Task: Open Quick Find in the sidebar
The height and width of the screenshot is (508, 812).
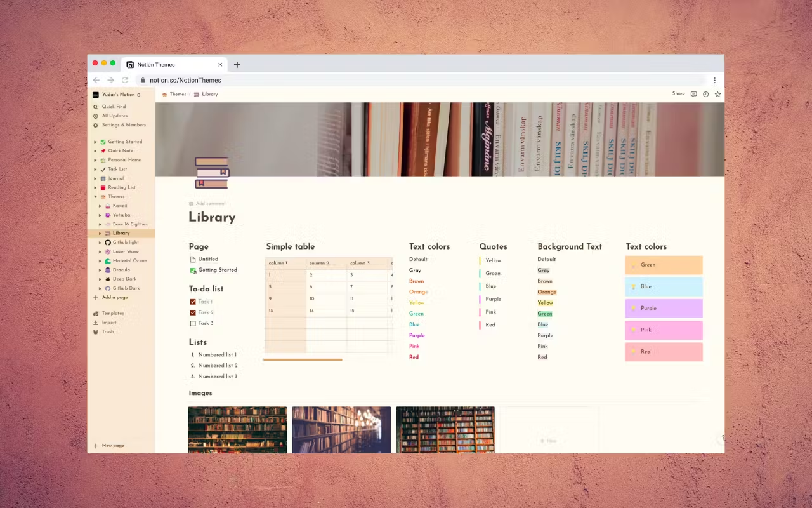Action: click(x=114, y=106)
